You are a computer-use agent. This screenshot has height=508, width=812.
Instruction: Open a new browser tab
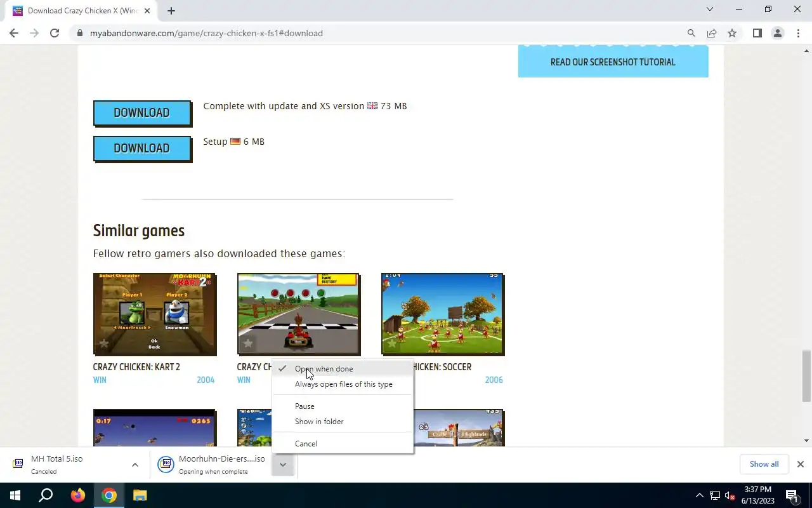pos(171,11)
